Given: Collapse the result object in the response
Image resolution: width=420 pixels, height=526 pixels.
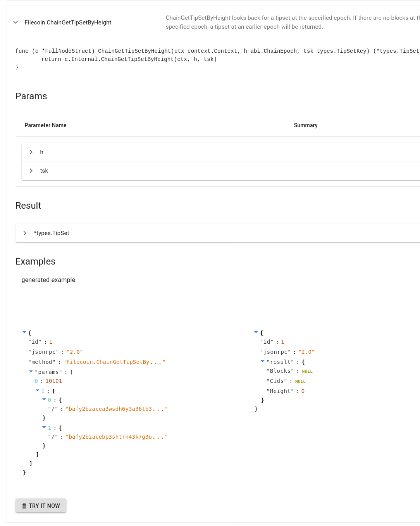Looking at the screenshot, I should click(x=262, y=362).
